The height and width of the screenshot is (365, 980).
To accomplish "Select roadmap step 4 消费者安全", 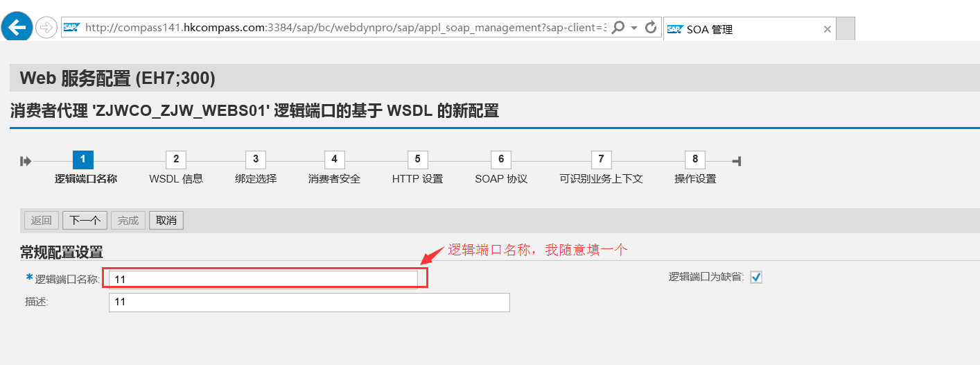I will [334, 160].
